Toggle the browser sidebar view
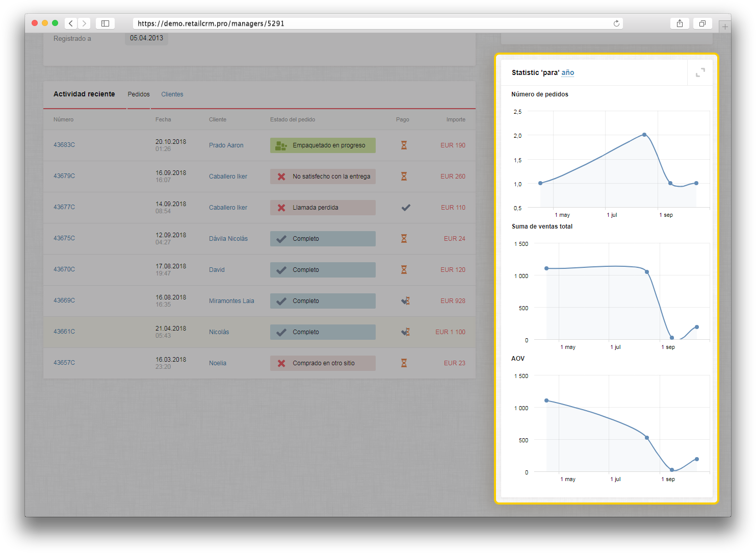Screen dimensions: 756x553 pyautogui.click(x=105, y=23)
